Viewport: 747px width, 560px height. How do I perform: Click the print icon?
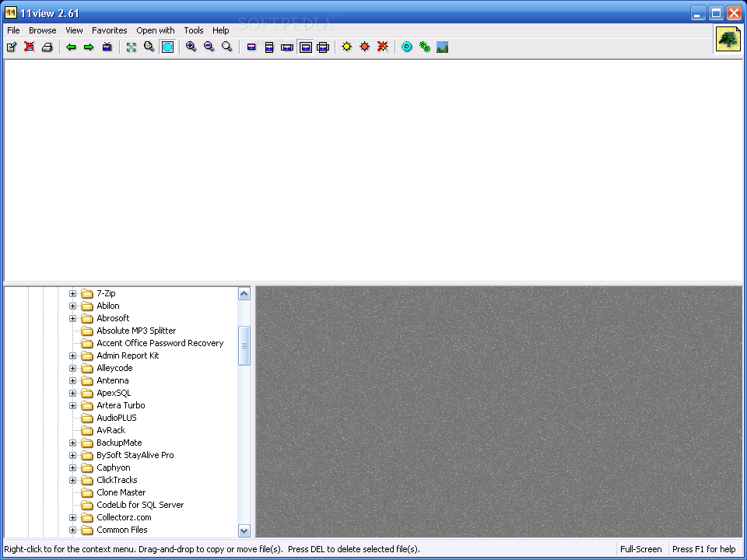pos(47,47)
